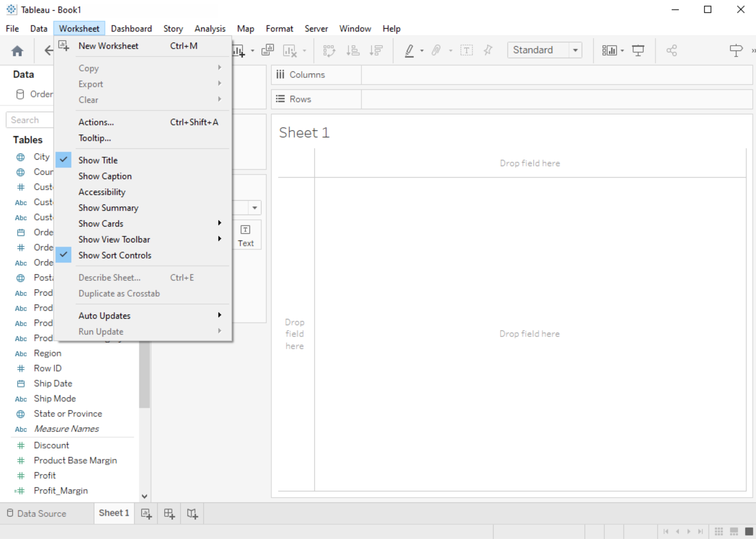756x539 pixels.
Task: Click the Show Tabs icon in status bar
Action: [749, 531]
